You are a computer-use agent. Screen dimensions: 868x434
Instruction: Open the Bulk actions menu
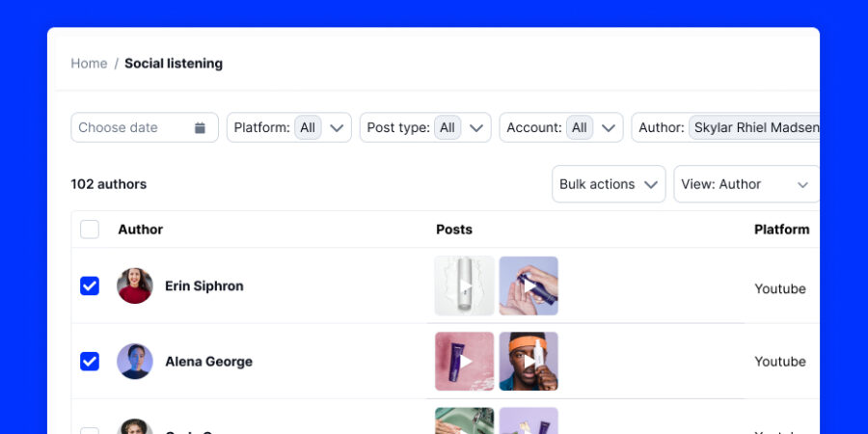(609, 184)
